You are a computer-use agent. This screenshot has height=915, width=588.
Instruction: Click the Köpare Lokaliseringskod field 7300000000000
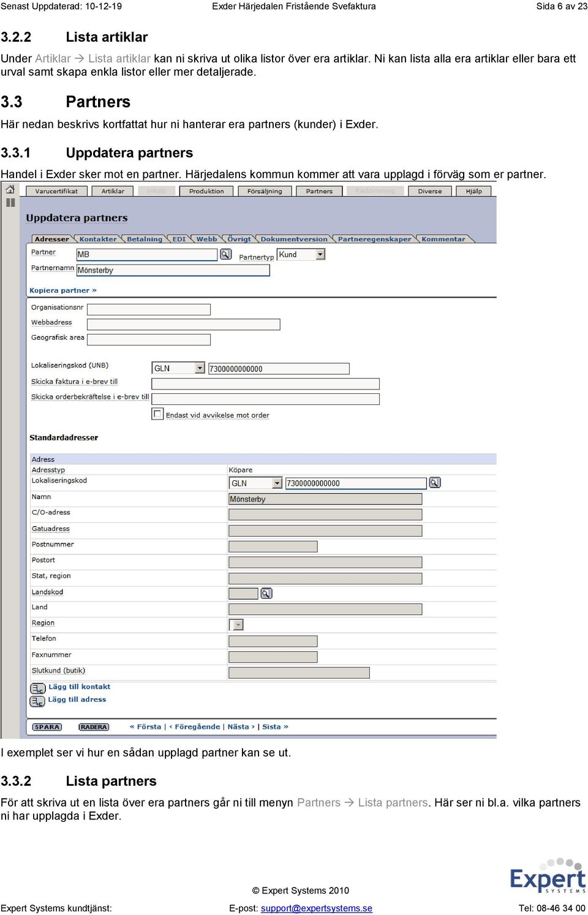(x=356, y=483)
